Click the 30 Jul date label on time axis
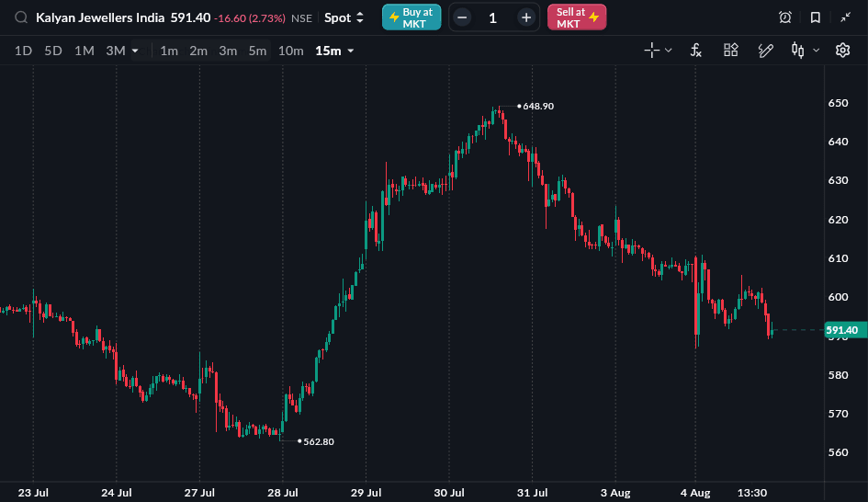 tap(449, 493)
